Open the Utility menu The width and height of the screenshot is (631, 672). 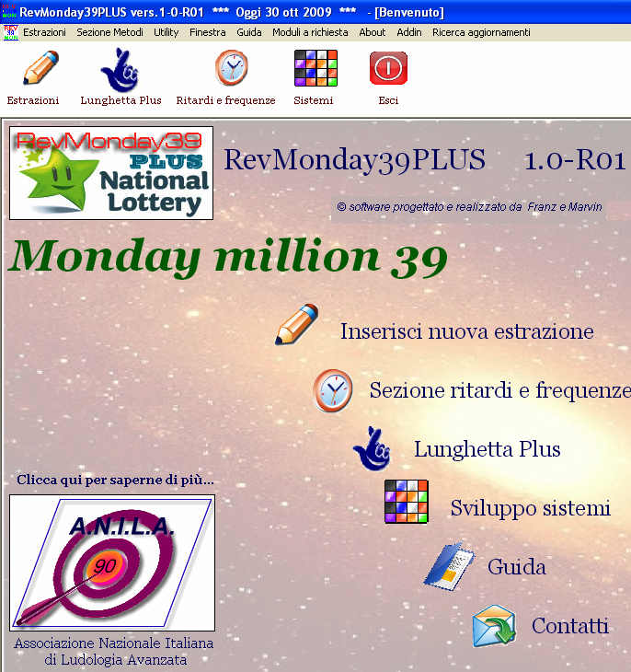point(166,32)
